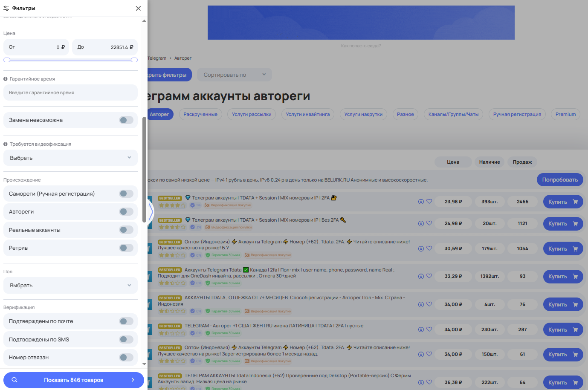Open Сортировать по dropdown
This screenshot has width=588, height=390.
(235, 75)
